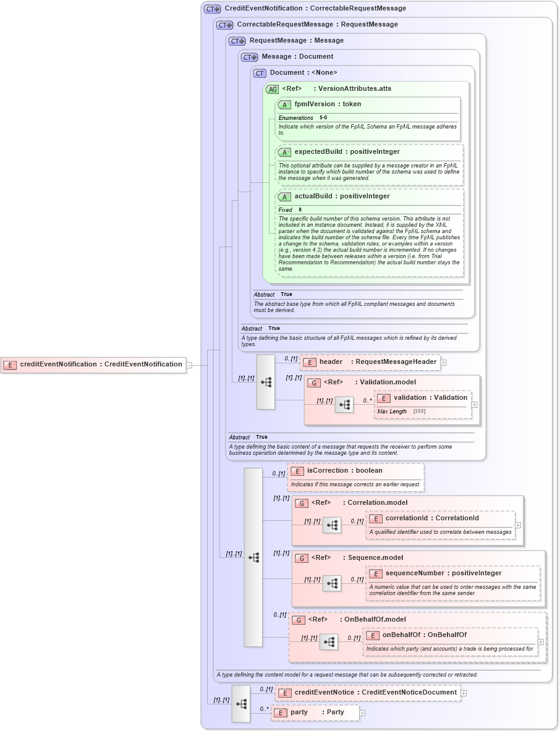Click 'Enumerations 5-0' under fpmlVersion
The height and width of the screenshot is (731, 560).
pyautogui.click(x=303, y=118)
